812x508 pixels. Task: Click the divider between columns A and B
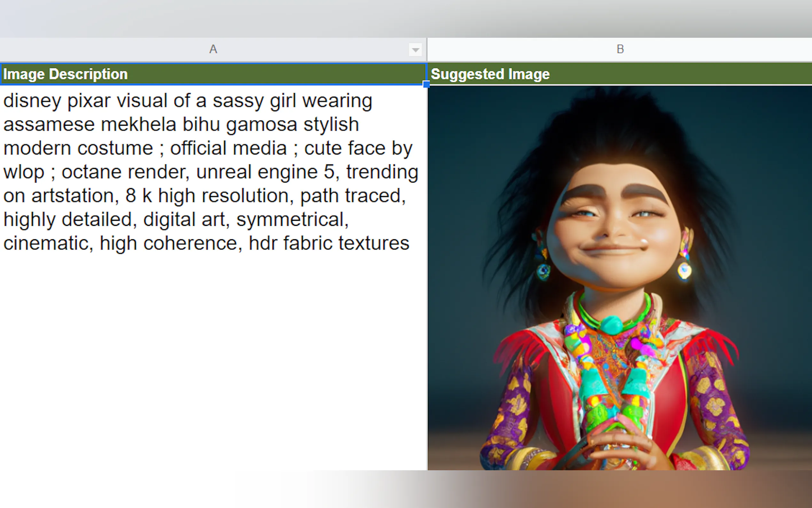[x=427, y=49]
